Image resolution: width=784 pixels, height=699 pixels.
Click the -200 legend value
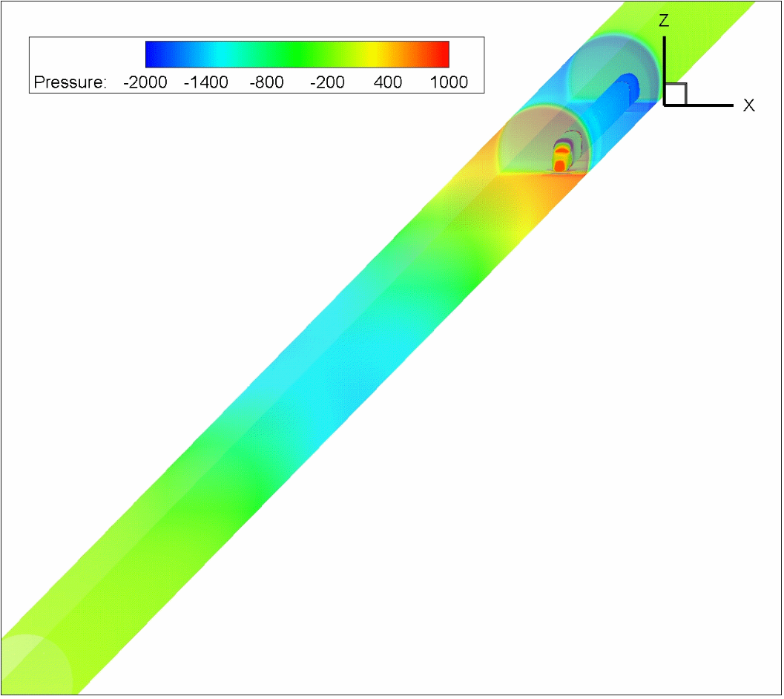pyautogui.click(x=327, y=82)
